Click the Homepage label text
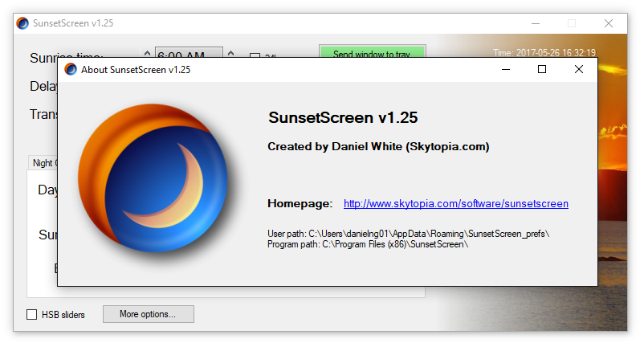The height and width of the screenshot is (347, 644). 300,204
